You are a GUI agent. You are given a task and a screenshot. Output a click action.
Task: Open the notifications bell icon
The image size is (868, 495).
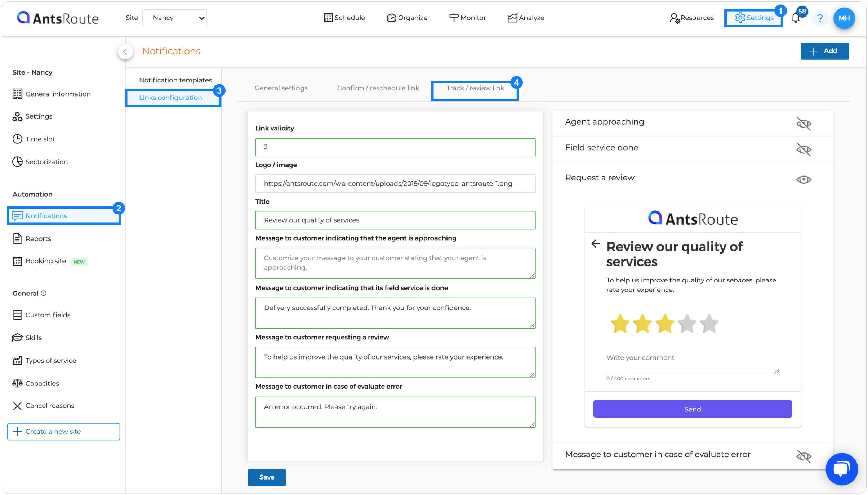[796, 18]
